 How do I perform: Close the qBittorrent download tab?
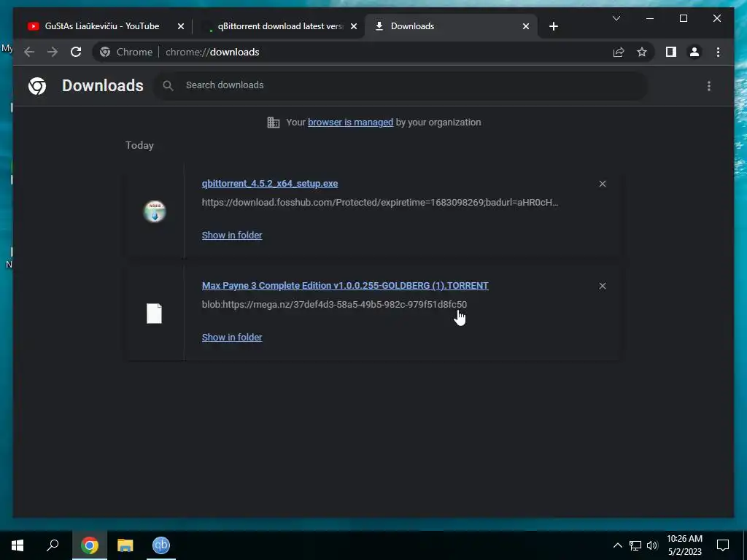(354, 26)
